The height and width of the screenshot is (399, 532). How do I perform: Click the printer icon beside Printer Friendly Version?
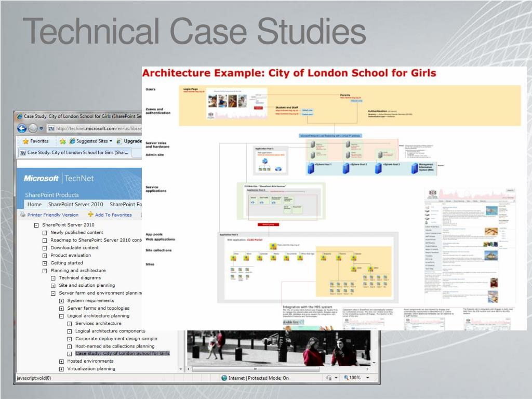[x=23, y=215]
